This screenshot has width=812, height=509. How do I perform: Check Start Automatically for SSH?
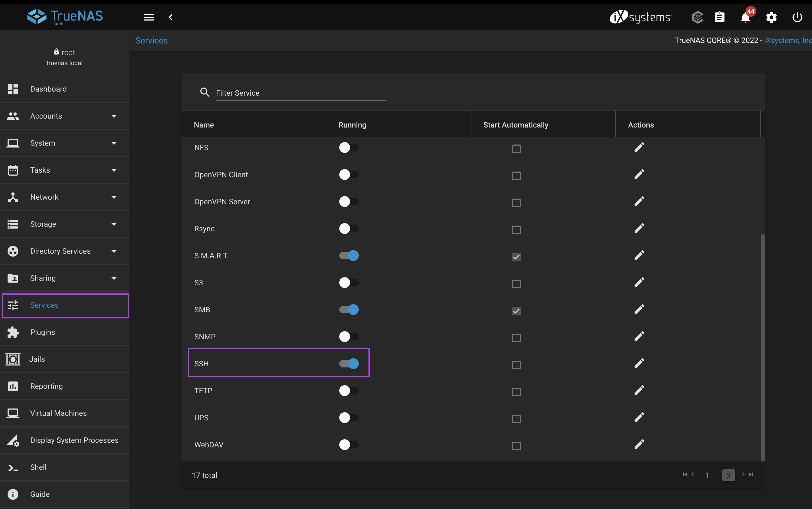(516, 365)
